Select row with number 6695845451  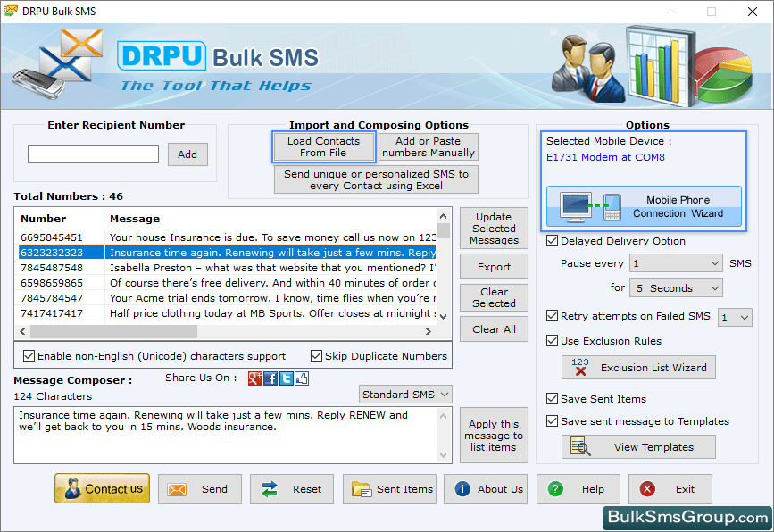tap(228, 237)
